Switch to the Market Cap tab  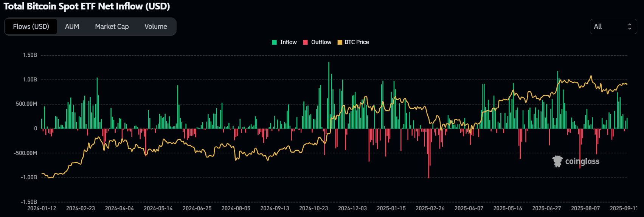112,27
